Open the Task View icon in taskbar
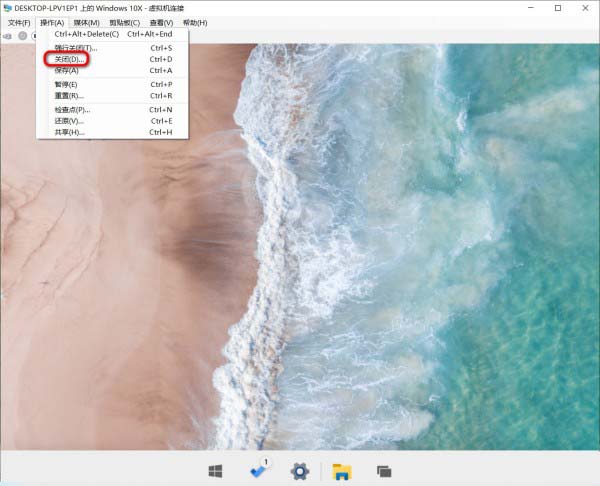600x486 pixels. pos(384,471)
